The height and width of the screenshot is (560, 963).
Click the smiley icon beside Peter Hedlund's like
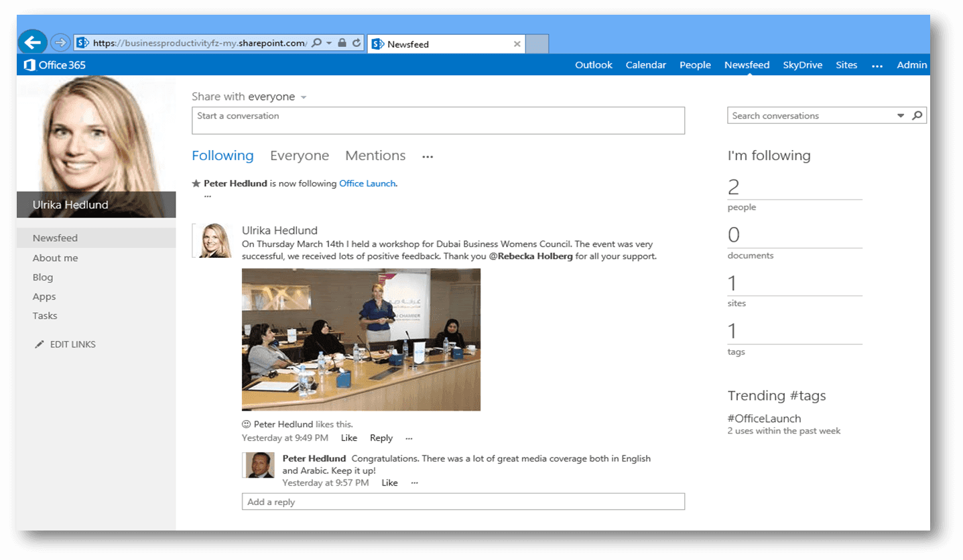point(246,424)
